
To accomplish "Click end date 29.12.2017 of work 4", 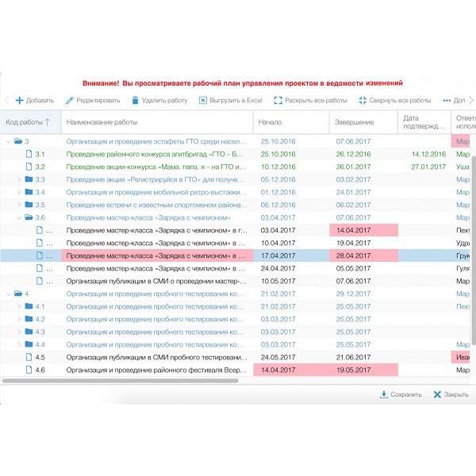I will pyautogui.click(x=353, y=294).
